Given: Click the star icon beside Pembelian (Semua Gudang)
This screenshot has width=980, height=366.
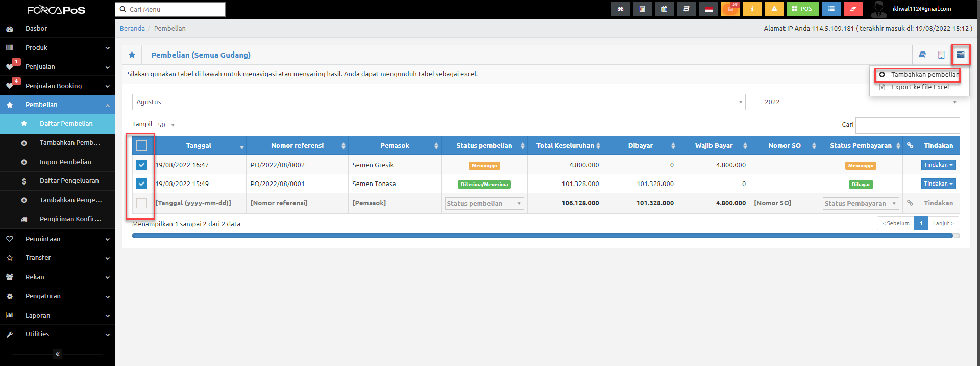Looking at the screenshot, I should [x=132, y=55].
